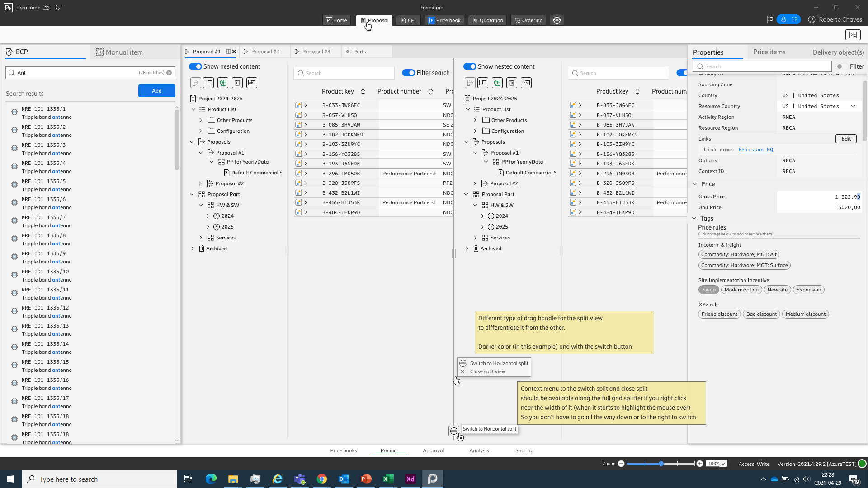Select Close split view menu entry
The image size is (868, 488).
487,371
